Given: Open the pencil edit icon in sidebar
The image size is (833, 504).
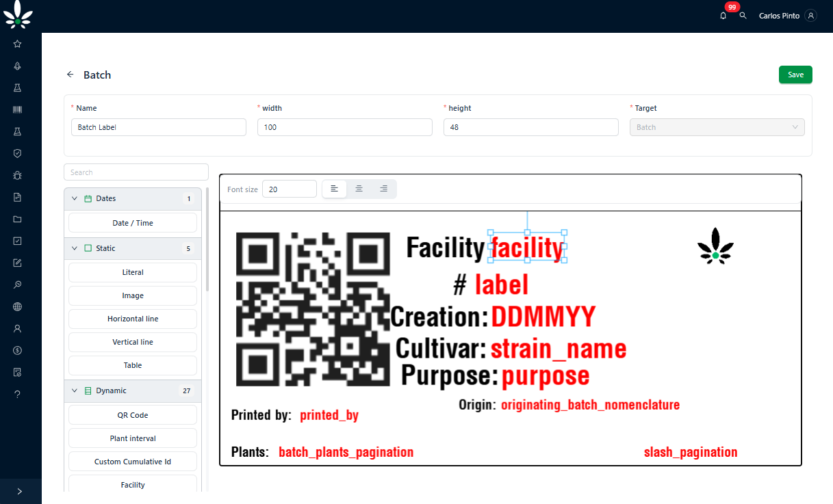Looking at the screenshot, I should coord(17,263).
